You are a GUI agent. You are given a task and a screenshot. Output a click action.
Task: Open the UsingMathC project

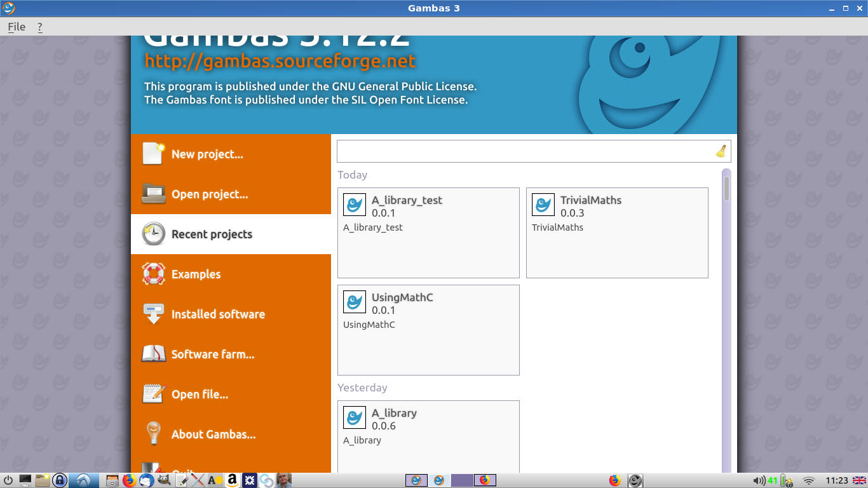428,330
